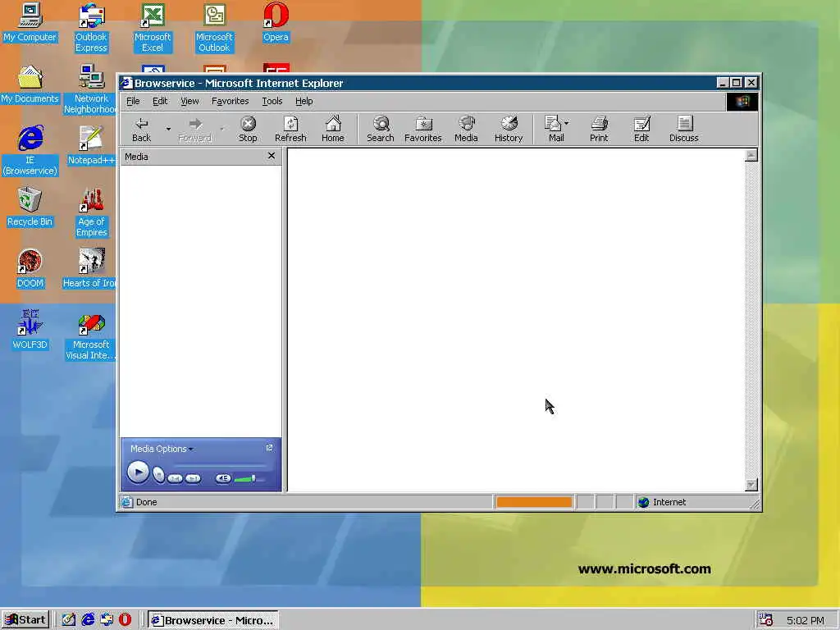The image size is (840, 630).
Task: Click the media stop button
Action: point(158,475)
